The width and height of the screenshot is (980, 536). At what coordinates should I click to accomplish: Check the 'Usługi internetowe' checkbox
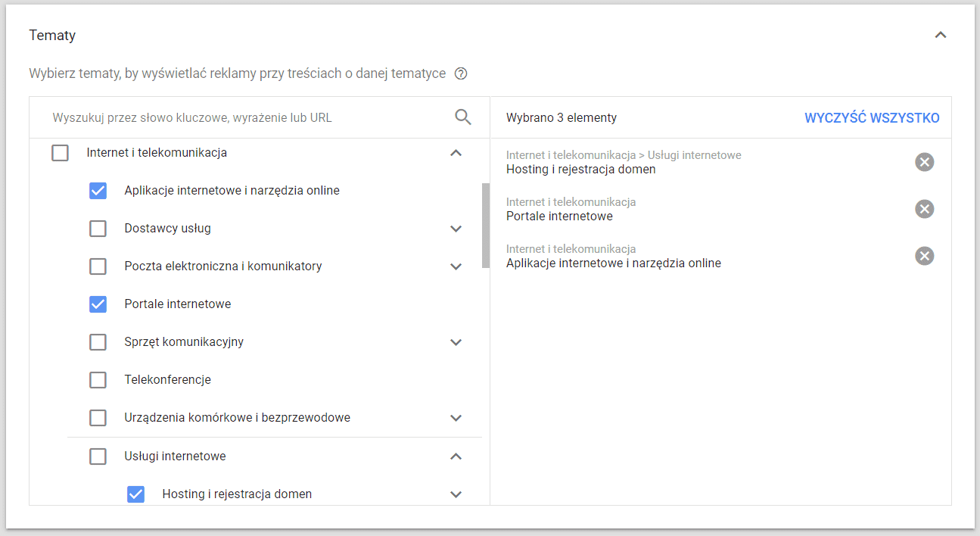98,456
